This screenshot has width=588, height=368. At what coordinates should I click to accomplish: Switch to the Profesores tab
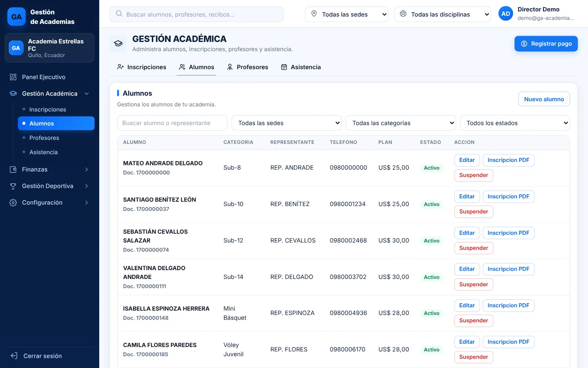[247, 67]
